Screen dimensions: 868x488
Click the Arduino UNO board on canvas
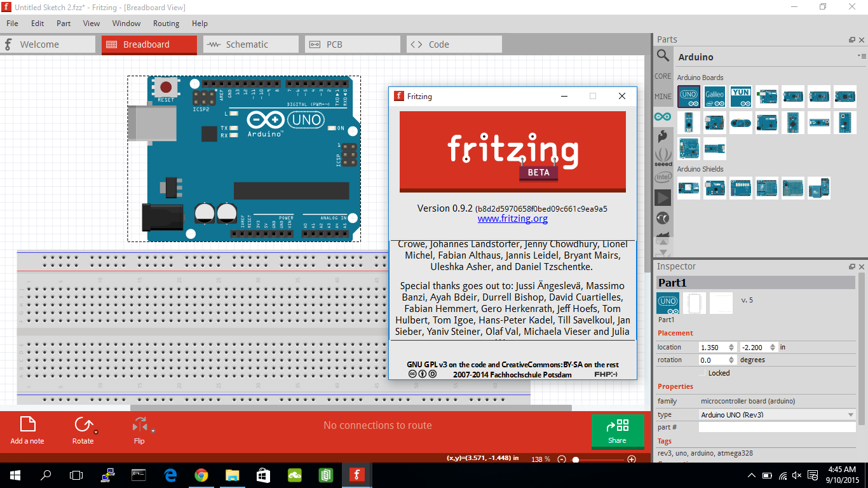pyautogui.click(x=244, y=159)
